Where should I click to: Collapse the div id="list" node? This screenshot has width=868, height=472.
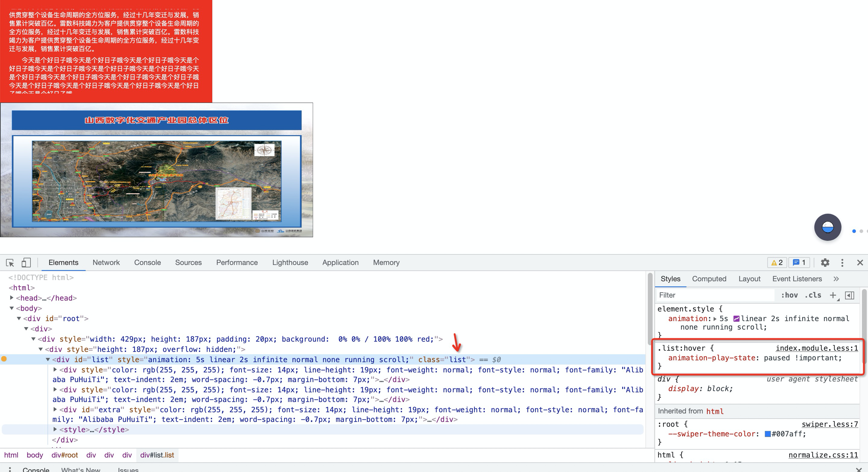coord(48,360)
